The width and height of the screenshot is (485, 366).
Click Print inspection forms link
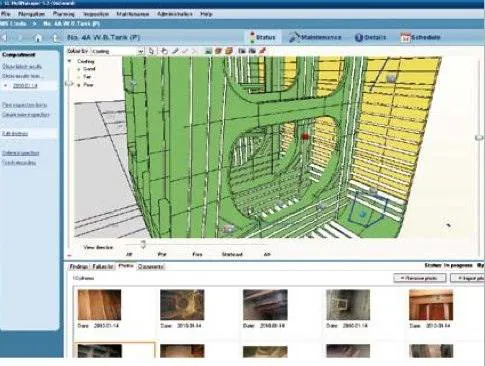coord(25,105)
